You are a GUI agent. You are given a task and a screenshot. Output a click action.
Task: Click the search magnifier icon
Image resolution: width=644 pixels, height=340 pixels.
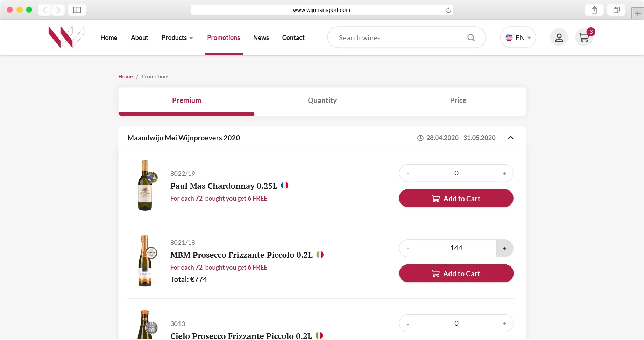tap(471, 37)
